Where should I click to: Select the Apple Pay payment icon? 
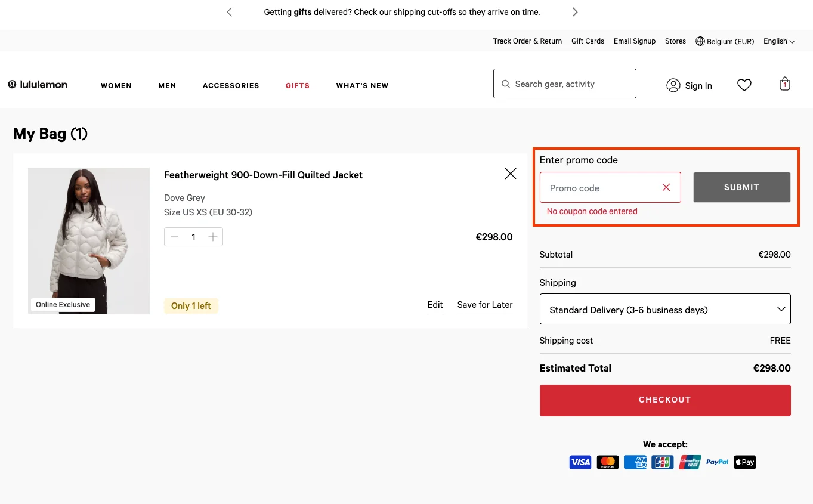(744, 462)
